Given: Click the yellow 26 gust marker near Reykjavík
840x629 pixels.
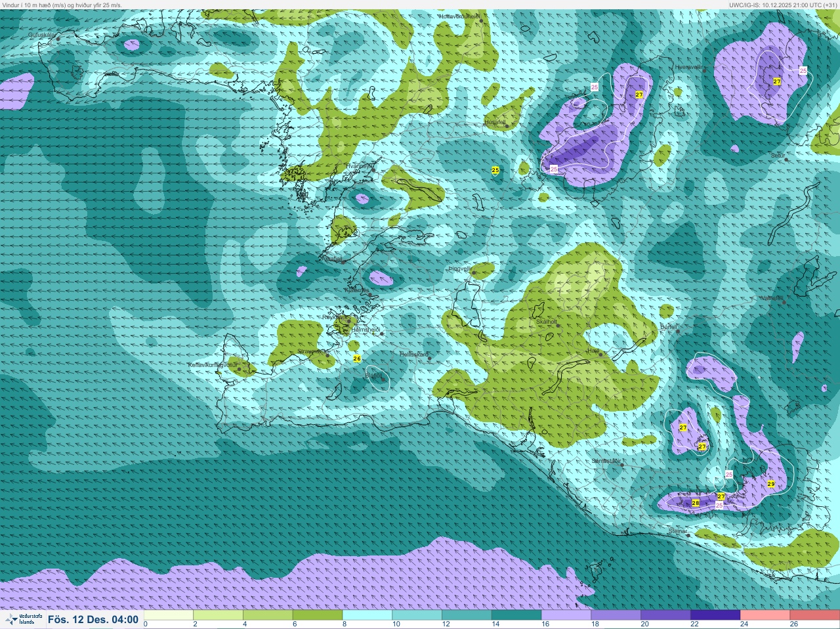Looking at the screenshot, I should [x=357, y=358].
